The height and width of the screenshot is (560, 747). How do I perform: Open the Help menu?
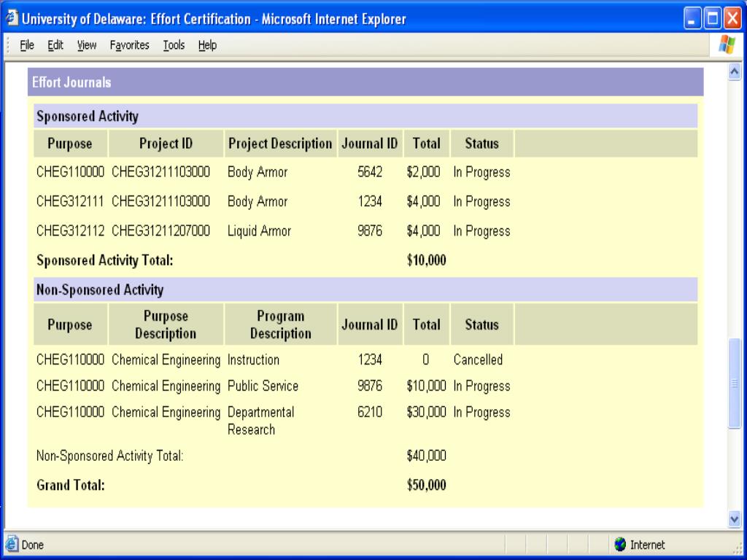click(207, 45)
